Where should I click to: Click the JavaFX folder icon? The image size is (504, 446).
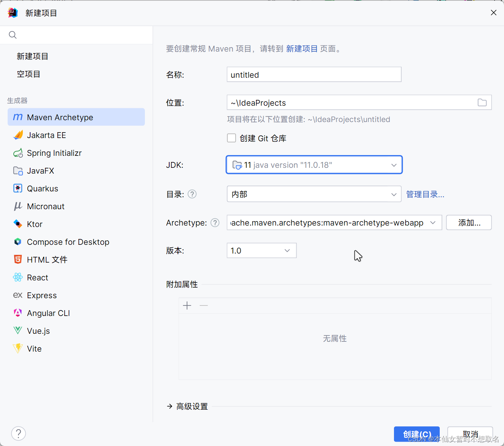click(18, 171)
